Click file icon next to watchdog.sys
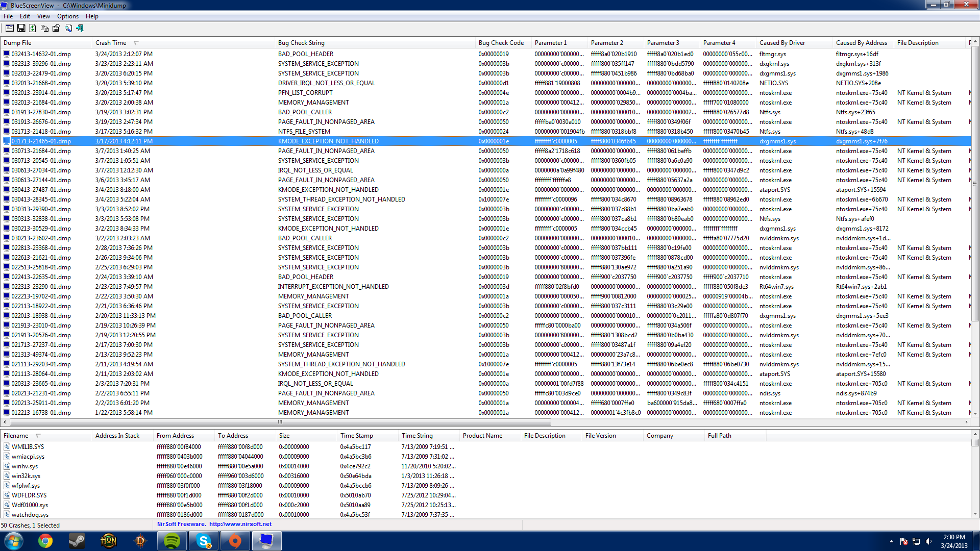Viewport: 980px width, 551px height. tap(7, 514)
